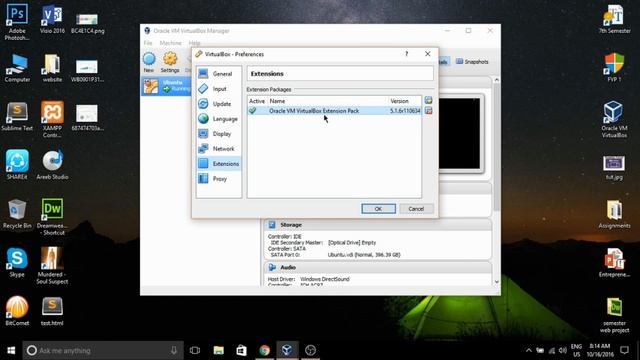This screenshot has width=640, height=360.
Task: Open the Action Center notification icon
Action: 624,350
